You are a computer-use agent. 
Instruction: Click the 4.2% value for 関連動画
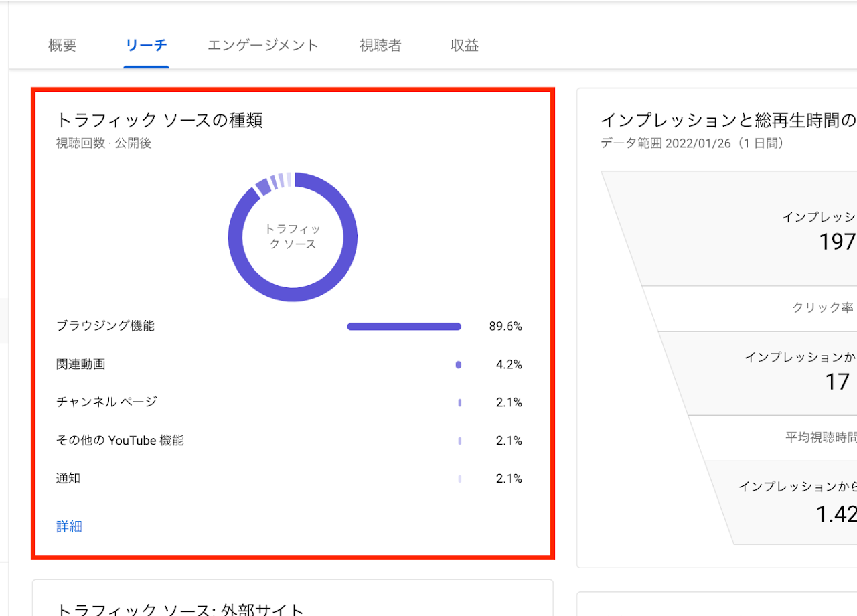(509, 365)
